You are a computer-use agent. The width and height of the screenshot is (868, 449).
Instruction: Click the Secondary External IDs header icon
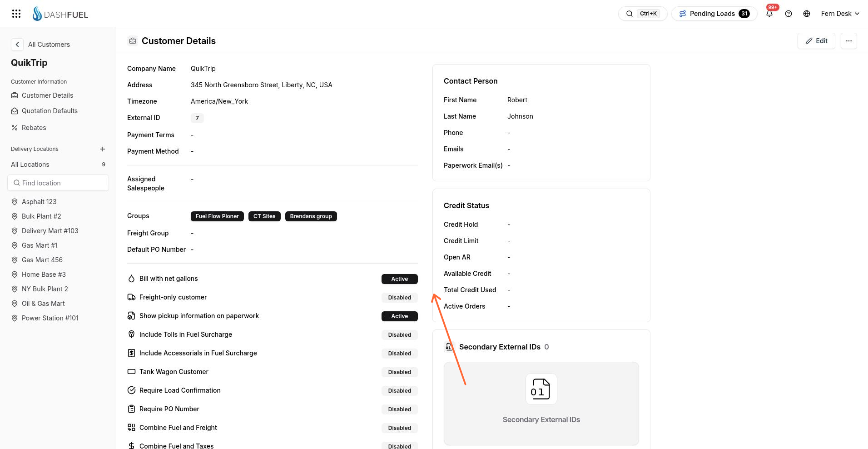(449, 347)
